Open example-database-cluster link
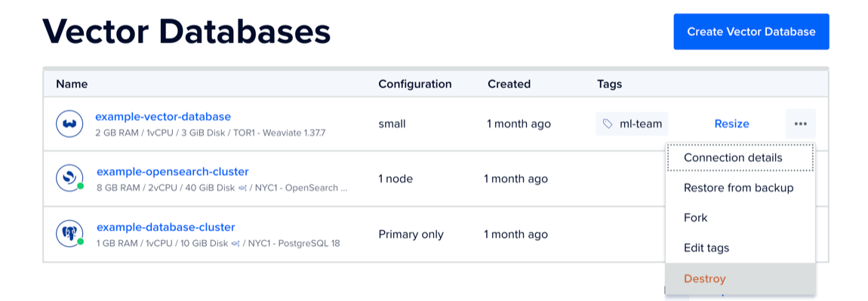 (166, 227)
